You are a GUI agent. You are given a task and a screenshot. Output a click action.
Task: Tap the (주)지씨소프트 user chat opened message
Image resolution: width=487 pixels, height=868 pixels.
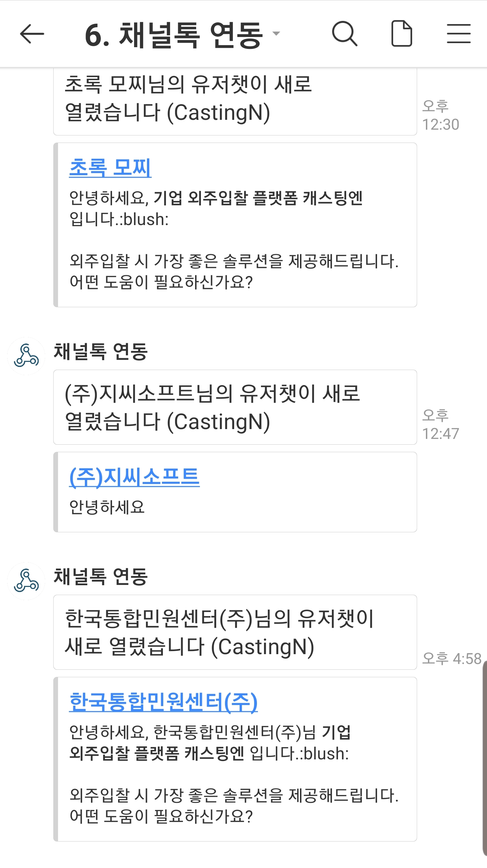click(x=235, y=407)
